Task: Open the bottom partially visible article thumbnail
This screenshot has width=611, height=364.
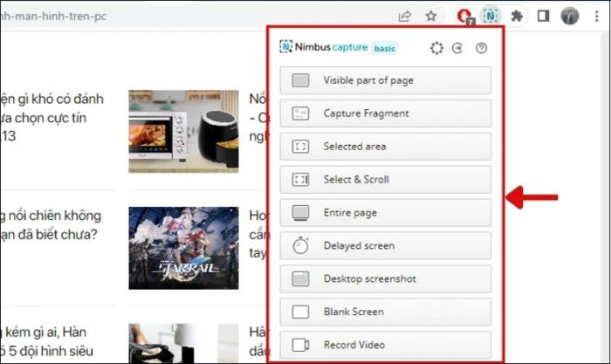Action: click(183, 343)
